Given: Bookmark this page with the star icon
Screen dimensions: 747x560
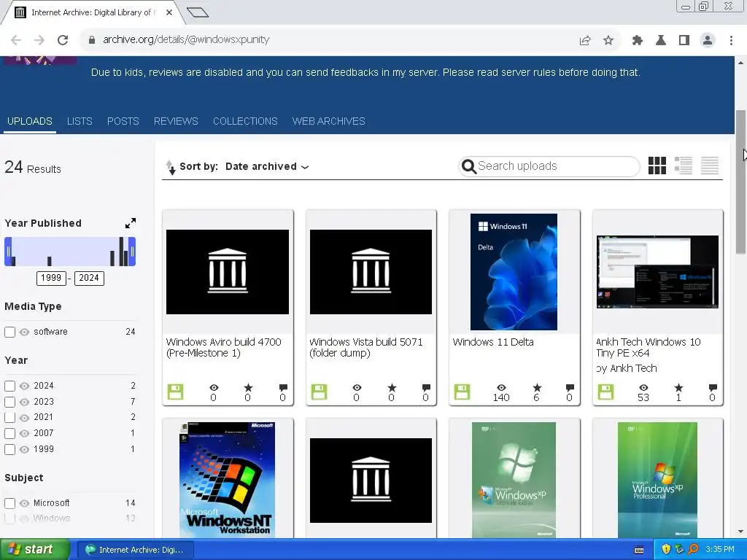Looking at the screenshot, I should [x=608, y=41].
